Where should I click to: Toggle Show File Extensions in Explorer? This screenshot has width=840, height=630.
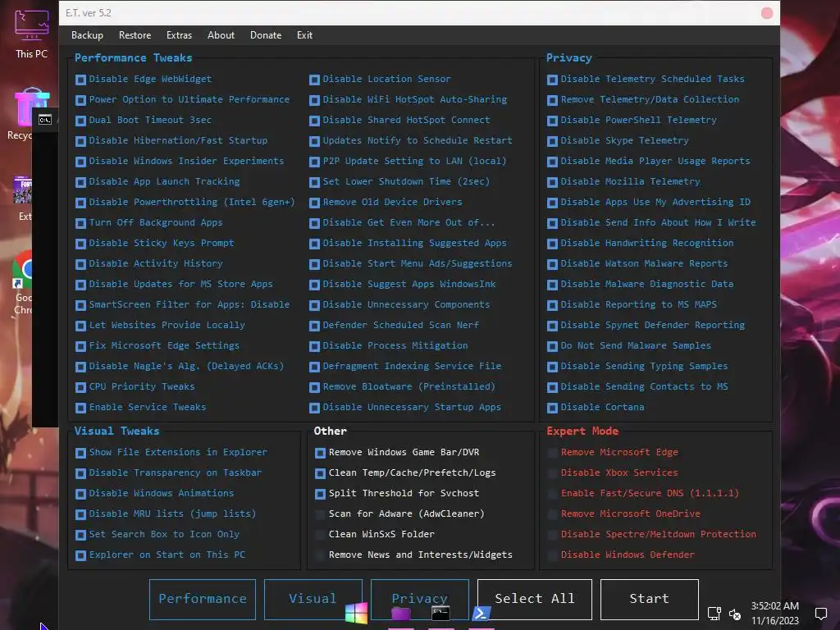click(81, 453)
